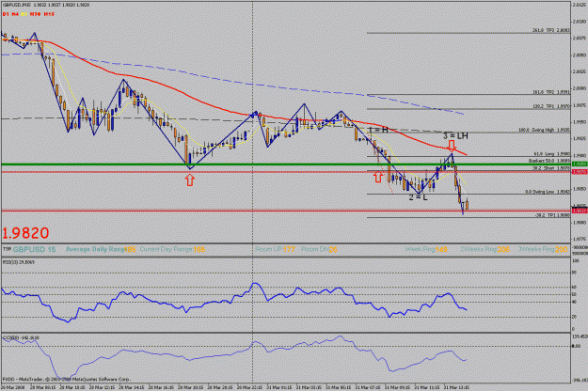Click the M15 timeframe indicator label

(x=49, y=14)
